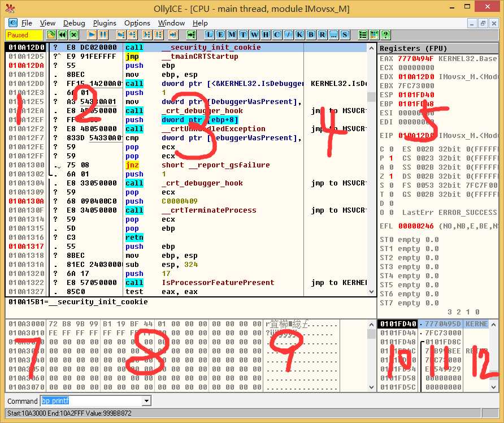
Task: Open Breakpoints window via B icon
Action: click(311, 34)
